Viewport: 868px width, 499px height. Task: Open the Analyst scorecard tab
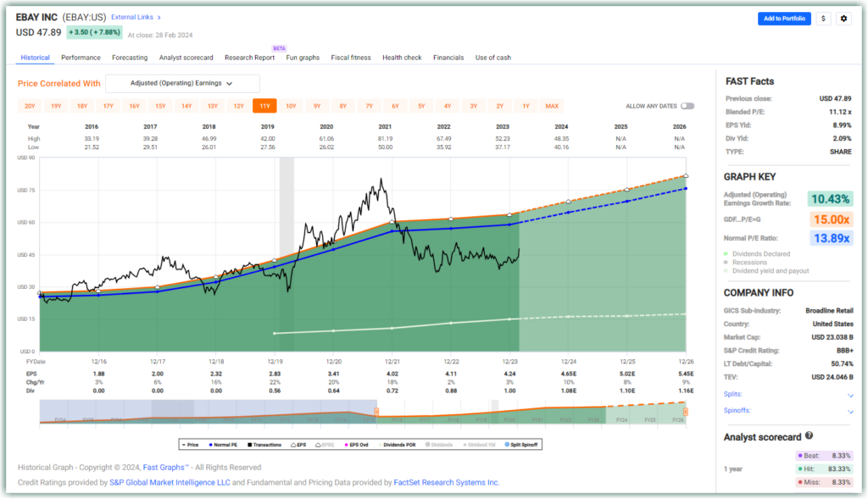point(186,58)
